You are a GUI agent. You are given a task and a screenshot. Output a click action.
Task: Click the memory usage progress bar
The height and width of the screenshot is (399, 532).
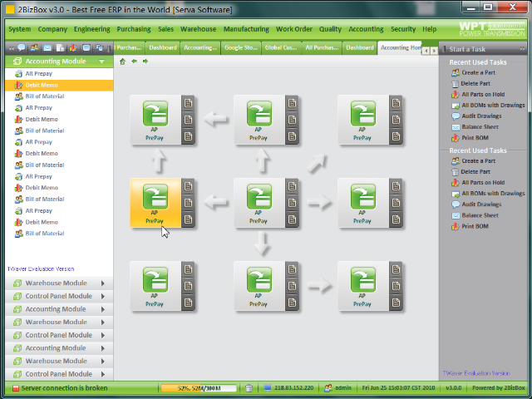pos(199,388)
